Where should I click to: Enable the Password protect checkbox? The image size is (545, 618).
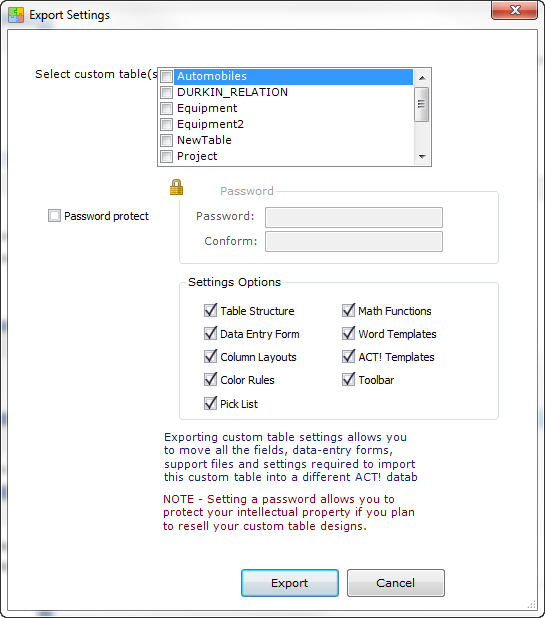[x=54, y=216]
